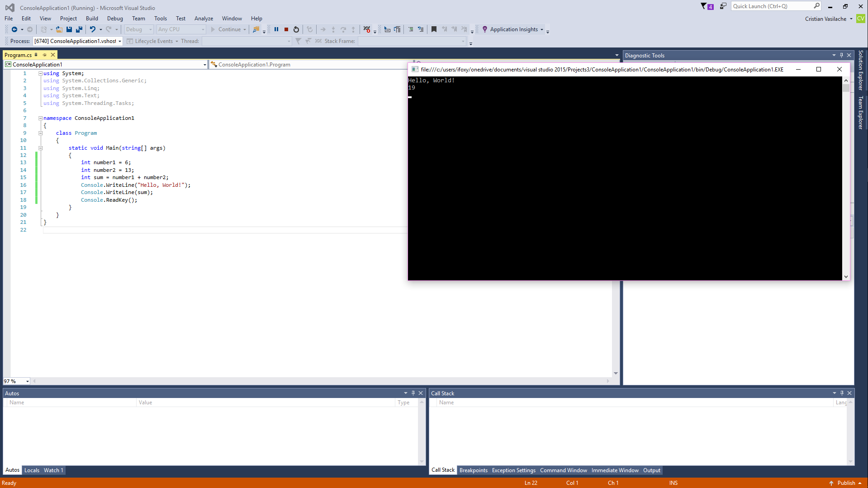Pin the Diagnostic Tools window
Viewport: 868px width, 488px height.
click(x=841, y=55)
